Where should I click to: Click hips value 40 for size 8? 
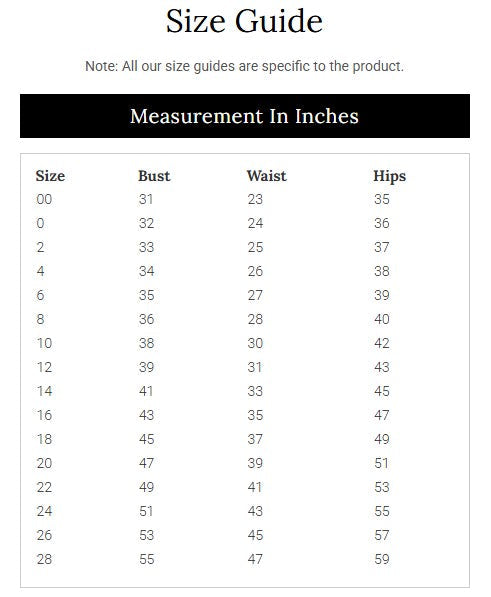(382, 319)
